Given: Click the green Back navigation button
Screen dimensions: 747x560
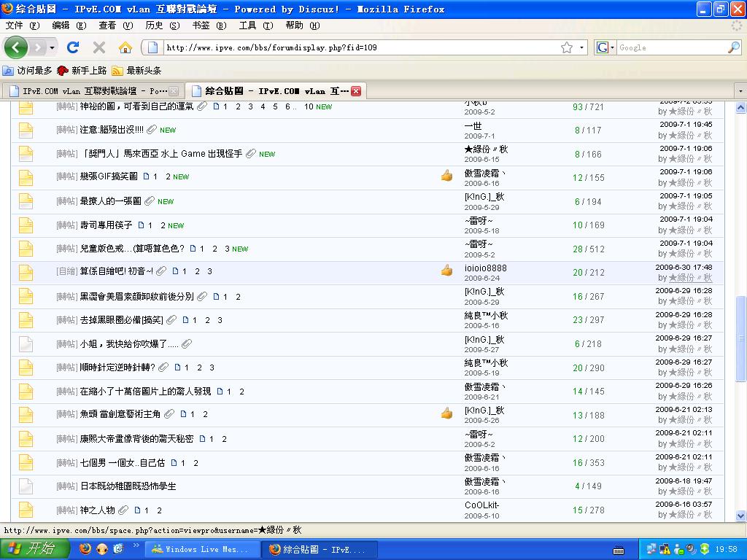Looking at the screenshot, I should point(16,47).
